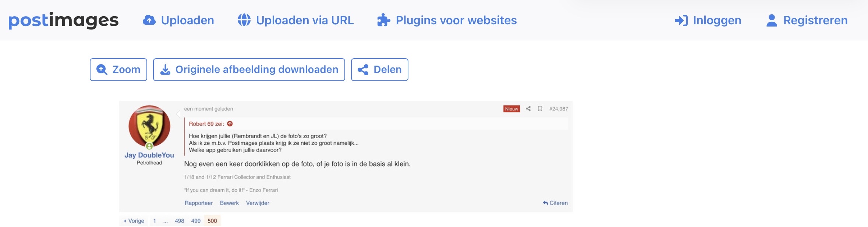Screen dimensions: 868x227
Task: Click the share icon in Delen button
Action: (x=363, y=70)
